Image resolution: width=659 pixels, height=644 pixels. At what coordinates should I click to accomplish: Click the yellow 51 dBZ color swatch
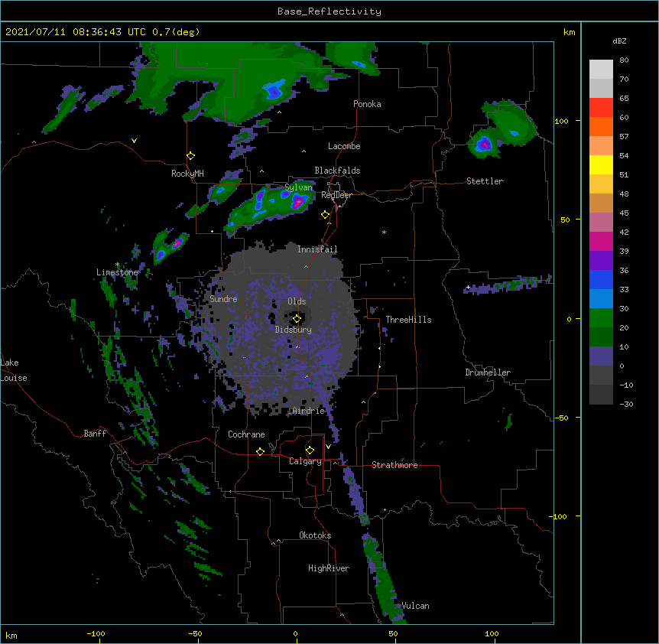click(x=601, y=164)
